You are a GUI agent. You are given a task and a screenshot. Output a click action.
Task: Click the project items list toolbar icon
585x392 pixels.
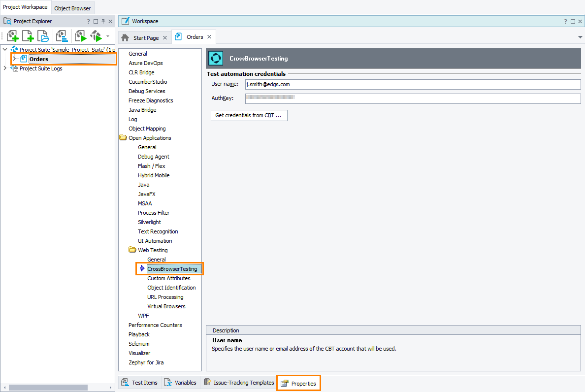[62, 36]
